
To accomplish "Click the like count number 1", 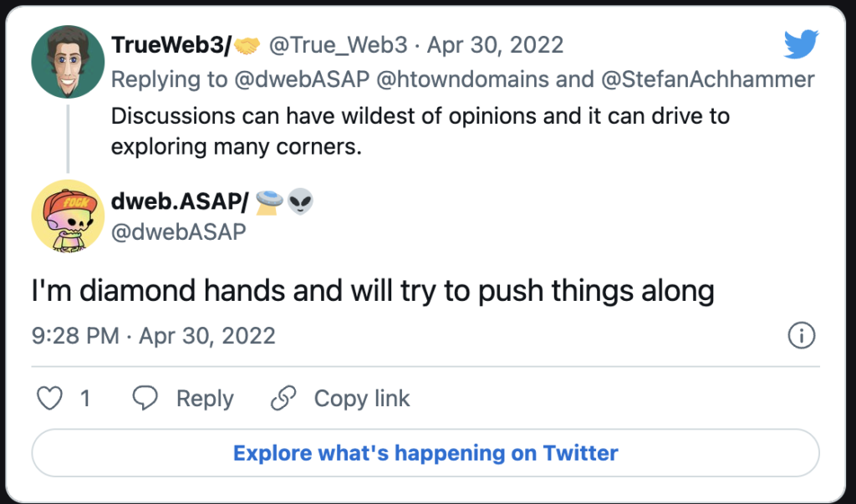I will (85, 399).
